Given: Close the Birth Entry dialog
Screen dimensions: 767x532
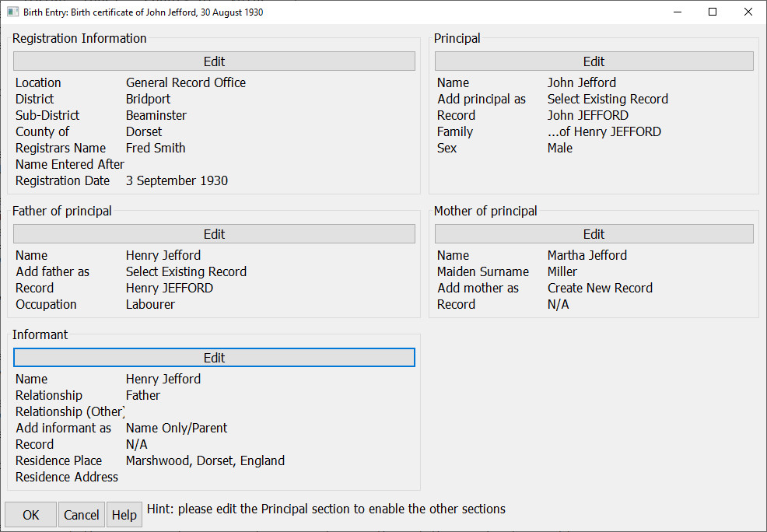Looking at the screenshot, I should (x=748, y=12).
